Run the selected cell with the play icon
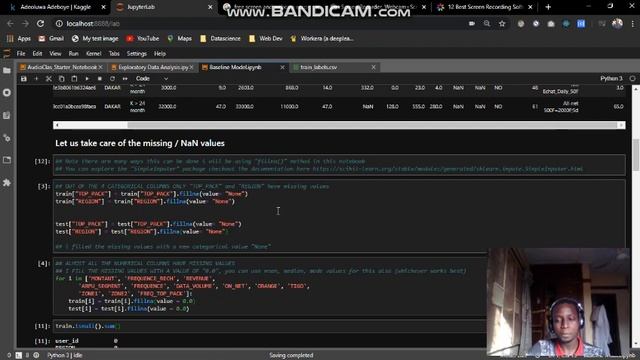This screenshot has width=640, height=360. 87,79
